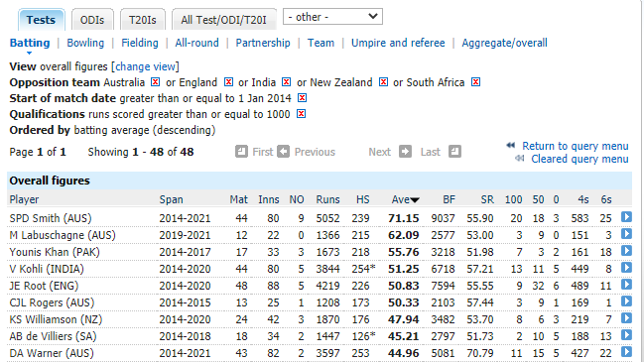Sort by the Player column header
Screen dimensions: 644x362
24,199
